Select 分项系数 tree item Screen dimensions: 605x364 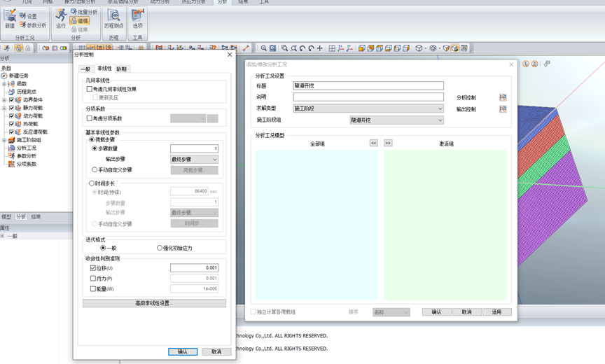pos(26,164)
